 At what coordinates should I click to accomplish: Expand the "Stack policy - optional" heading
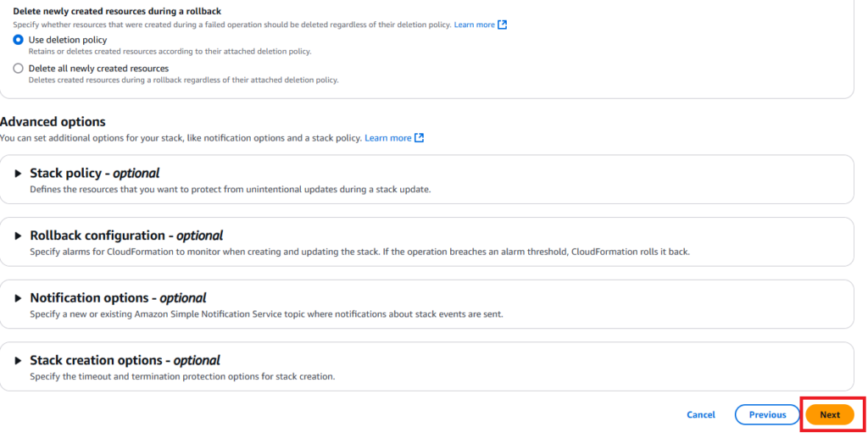pos(94,173)
